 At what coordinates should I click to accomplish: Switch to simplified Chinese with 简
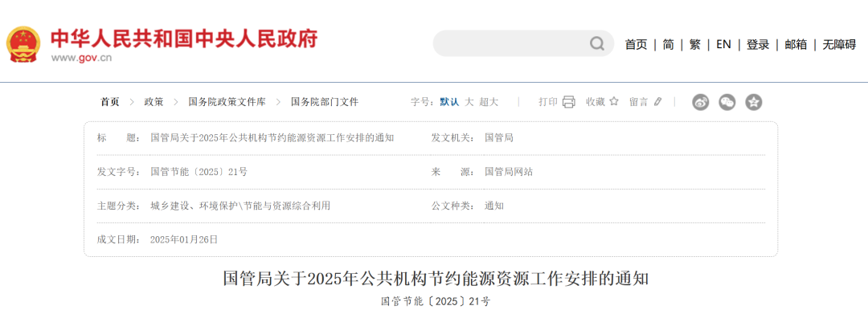(668, 45)
